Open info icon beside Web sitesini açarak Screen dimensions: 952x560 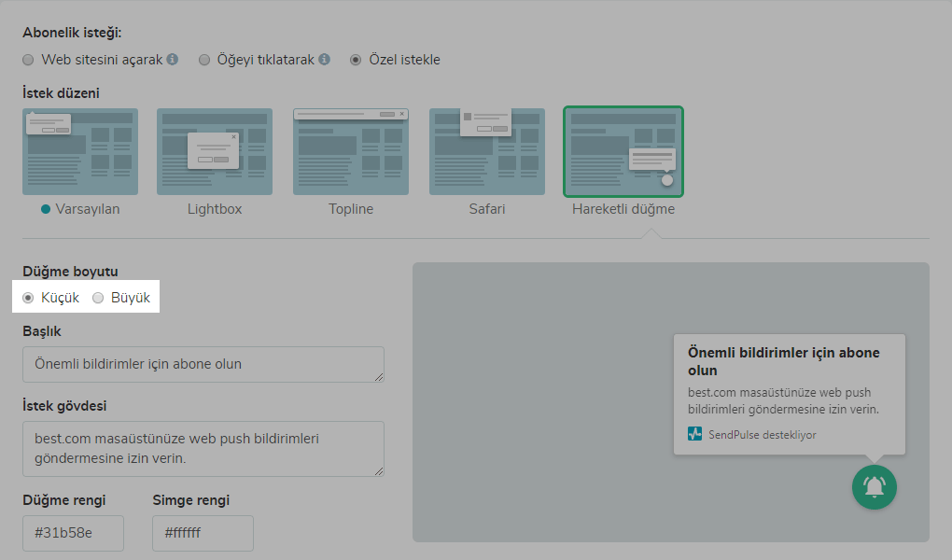coord(173,59)
